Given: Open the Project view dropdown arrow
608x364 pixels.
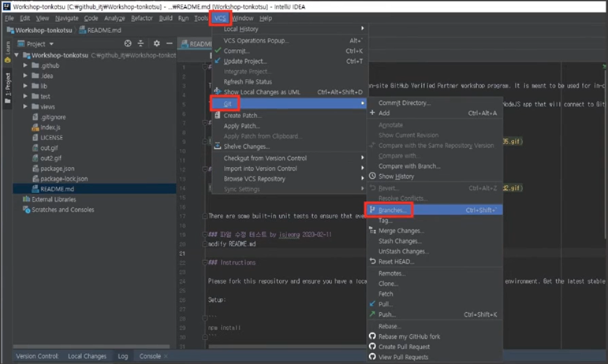Looking at the screenshot, I should (51, 44).
